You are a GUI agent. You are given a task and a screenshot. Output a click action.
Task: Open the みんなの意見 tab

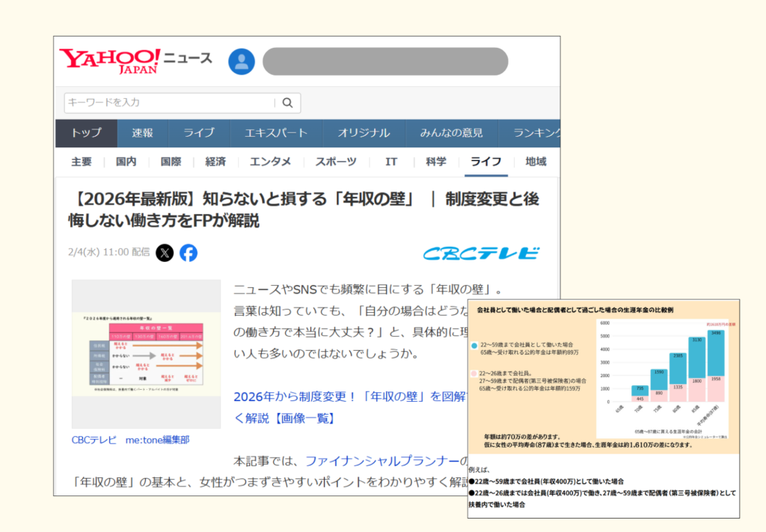(x=451, y=133)
